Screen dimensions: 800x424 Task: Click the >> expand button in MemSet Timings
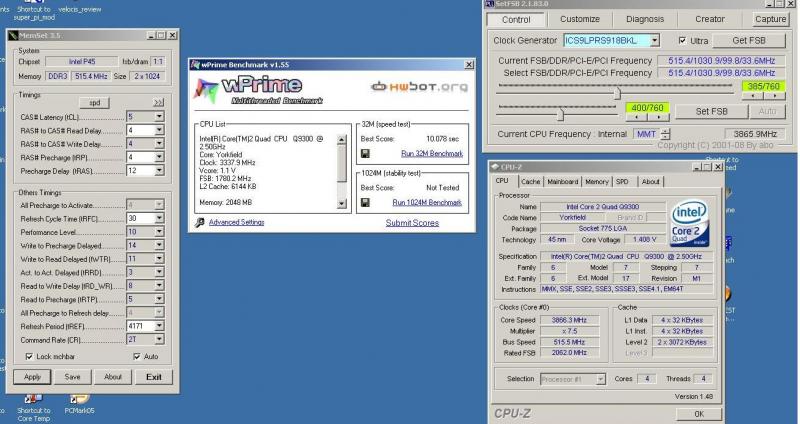point(158,103)
